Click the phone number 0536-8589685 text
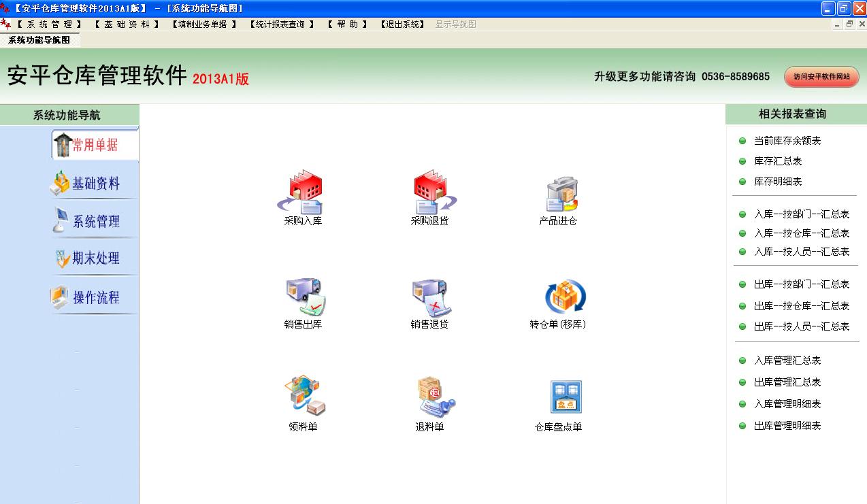 click(x=736, y=77)
